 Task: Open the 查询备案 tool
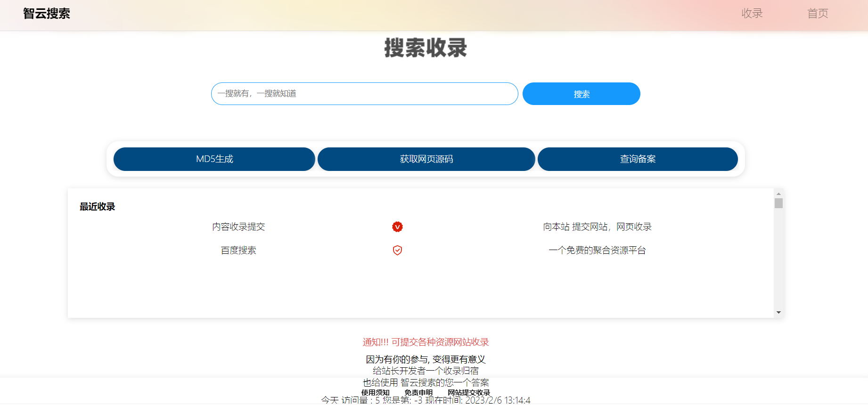tap(638, 159)
